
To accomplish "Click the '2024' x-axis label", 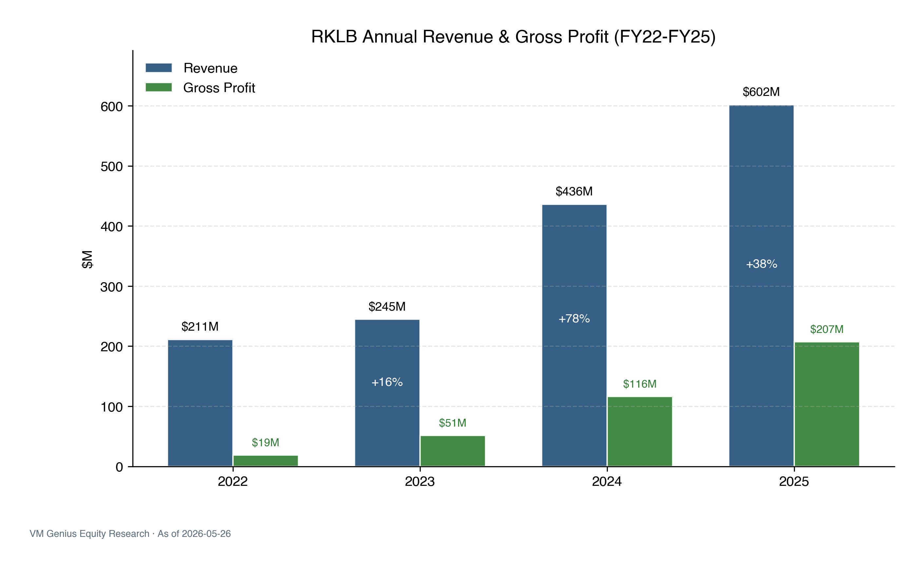I will coord(607,482).
